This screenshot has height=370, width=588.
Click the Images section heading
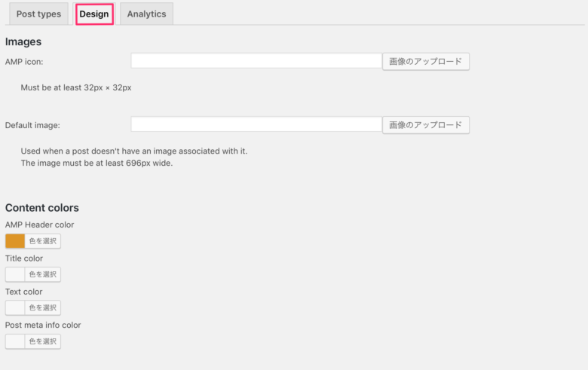[23, 41]
